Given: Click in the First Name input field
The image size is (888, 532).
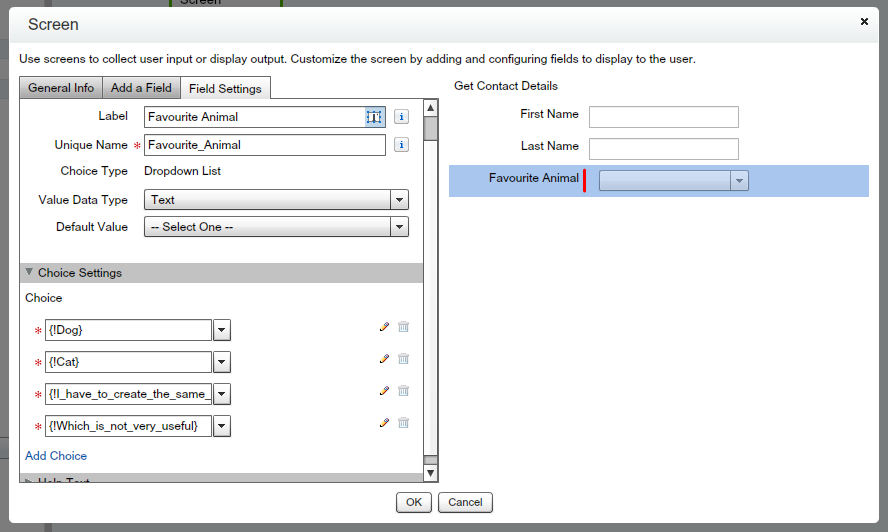Looking at the screenshot, I should point(663,117).
